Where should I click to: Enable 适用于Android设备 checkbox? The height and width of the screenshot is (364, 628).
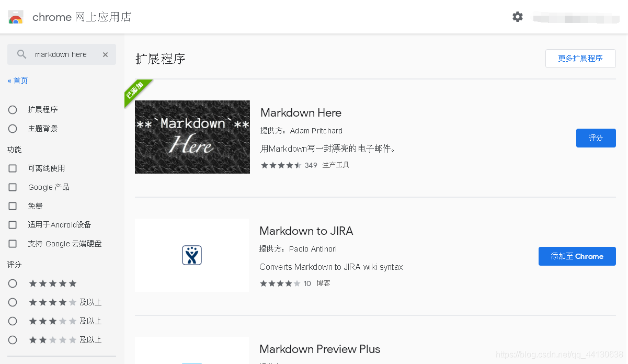(13, 225)
